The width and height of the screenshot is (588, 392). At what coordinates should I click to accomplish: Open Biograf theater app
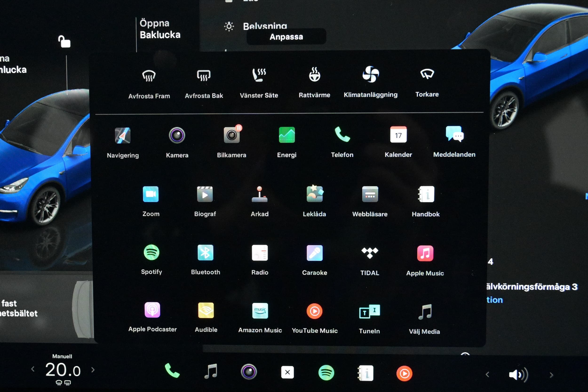pos(205,201)
